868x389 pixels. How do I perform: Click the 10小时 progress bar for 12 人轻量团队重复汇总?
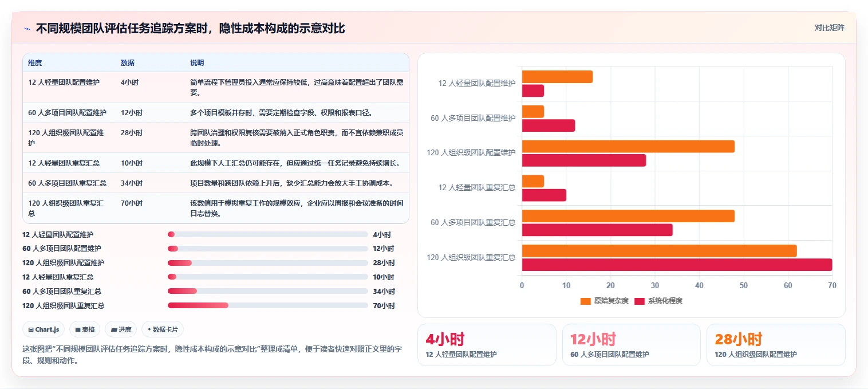268,277
